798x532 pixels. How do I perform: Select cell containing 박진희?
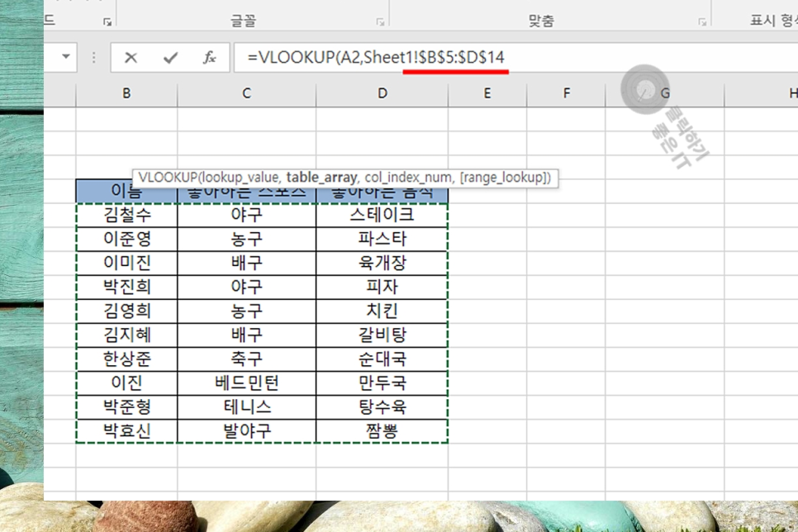click(126, 287)
